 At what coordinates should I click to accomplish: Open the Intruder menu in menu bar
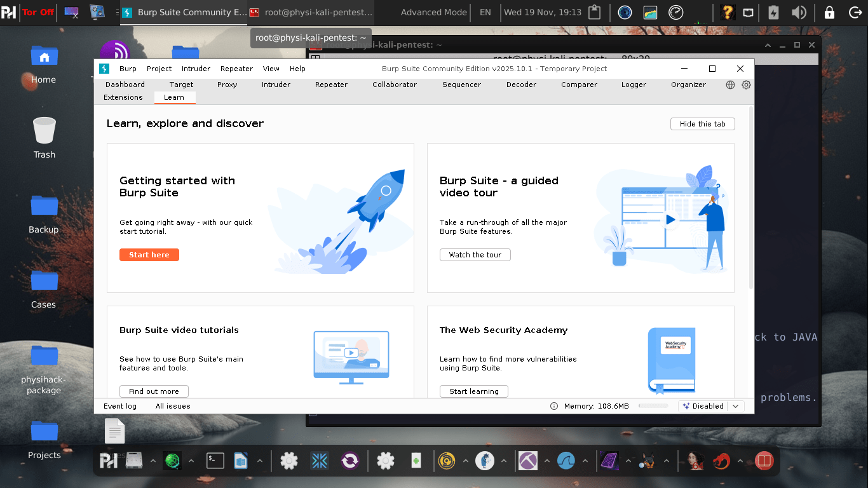(x=196, y=69)
